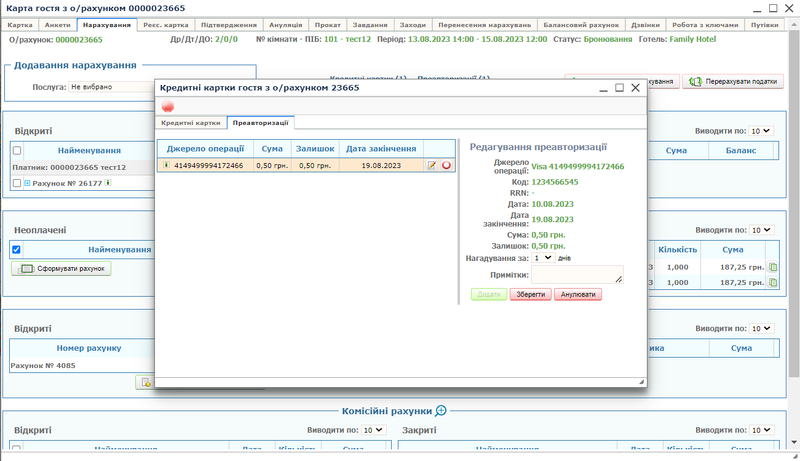
Task: Uncheck the select-all checkbox in Неоплачені table
Action: click(x=16, y=249)
